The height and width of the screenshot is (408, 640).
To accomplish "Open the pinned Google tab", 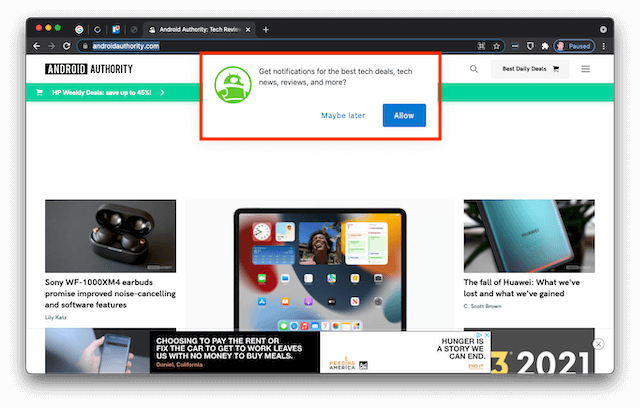I will 79,29.
